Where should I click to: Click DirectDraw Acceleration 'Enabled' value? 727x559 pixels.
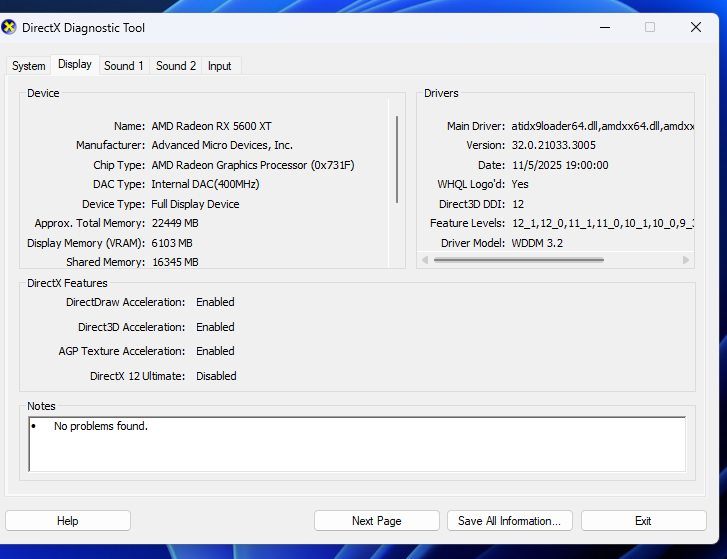pyautogui.click(x=215, y=302)
